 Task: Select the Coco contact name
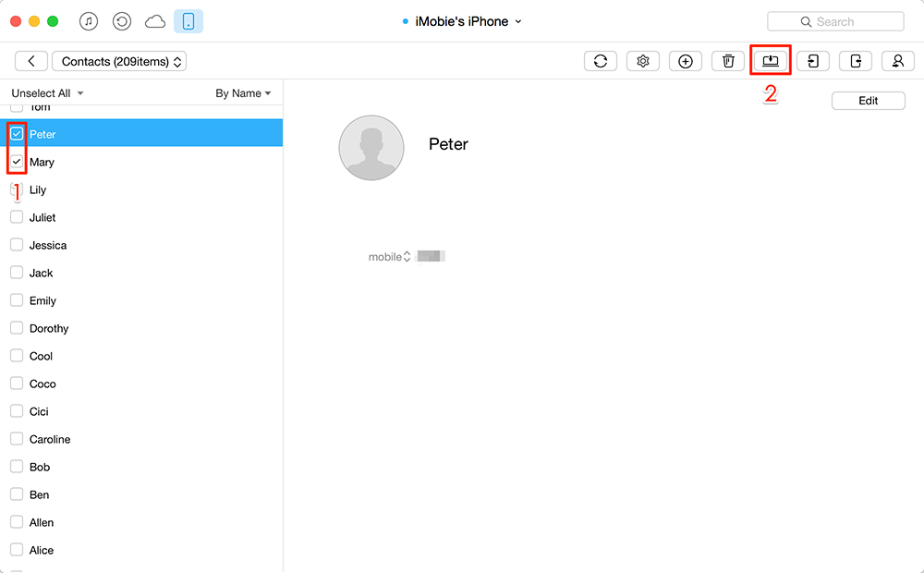[43, 384]
